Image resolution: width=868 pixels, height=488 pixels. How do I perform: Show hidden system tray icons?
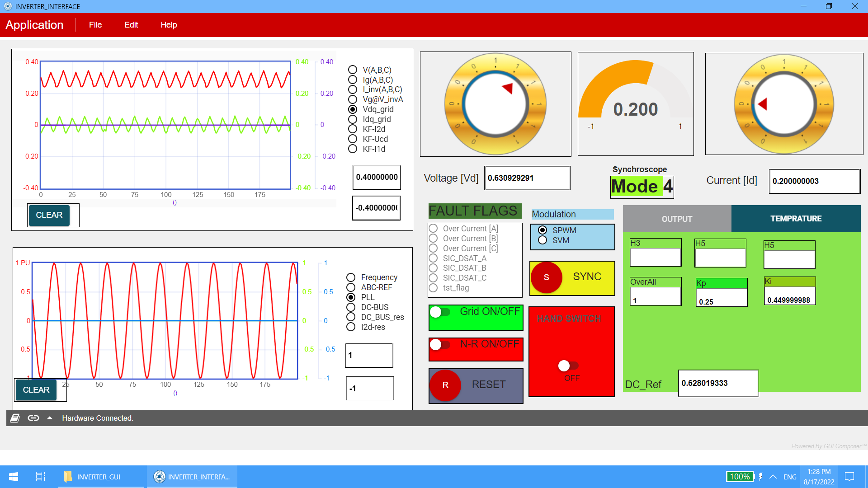click(x=773, y=477)
